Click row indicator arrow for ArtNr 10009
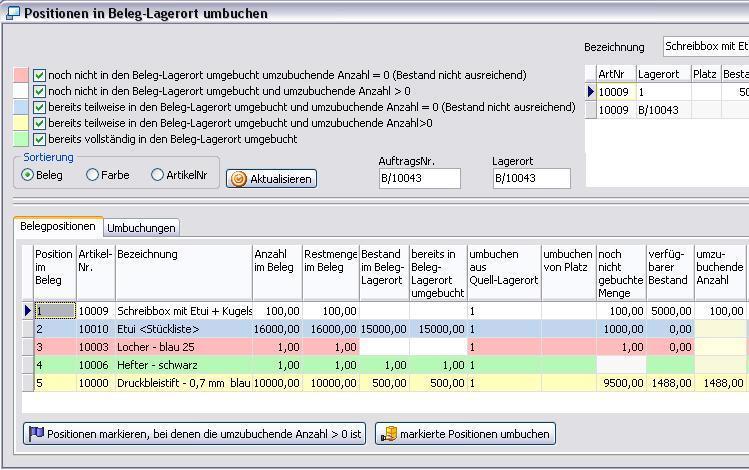The image size is (749, 470). 591,92
